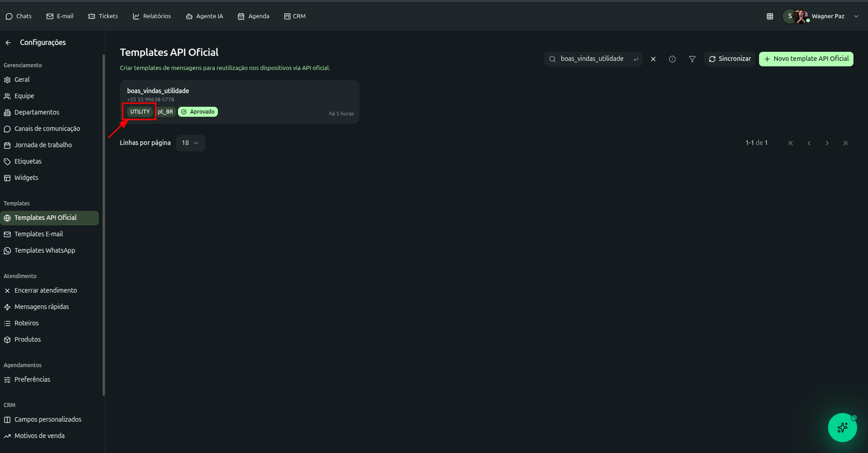Expand the Wagner Paz user menu

856,16
